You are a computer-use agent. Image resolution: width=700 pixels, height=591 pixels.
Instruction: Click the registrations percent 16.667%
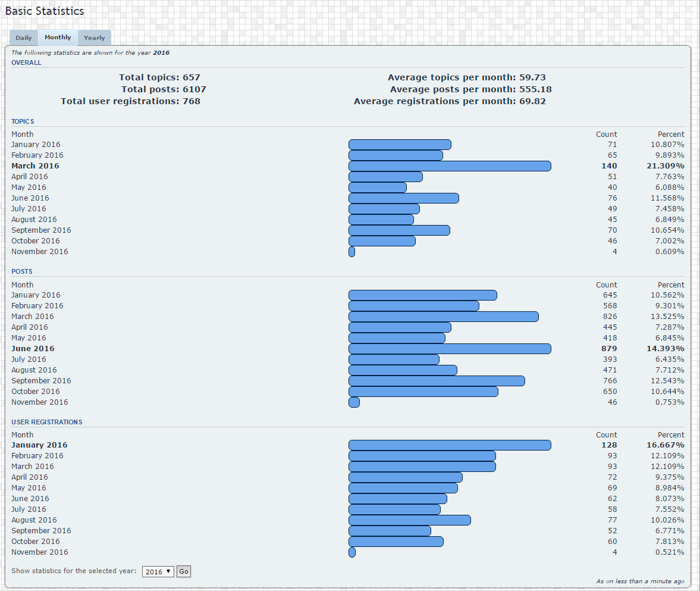point(665,445)
